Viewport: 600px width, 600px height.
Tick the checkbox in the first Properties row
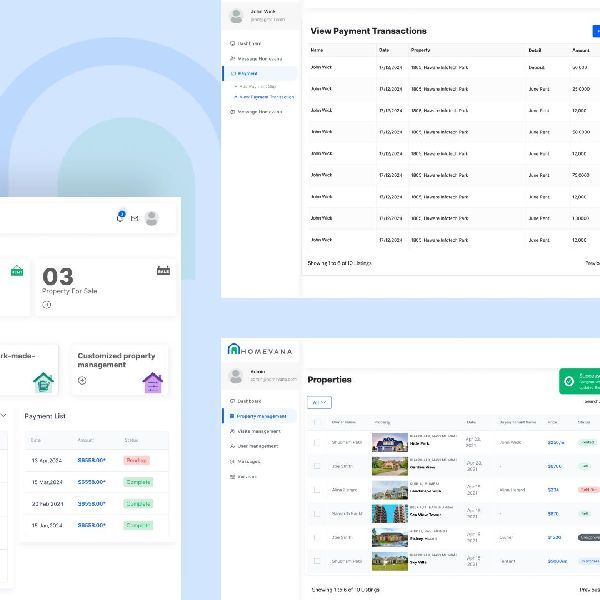(x=317, y=442)
